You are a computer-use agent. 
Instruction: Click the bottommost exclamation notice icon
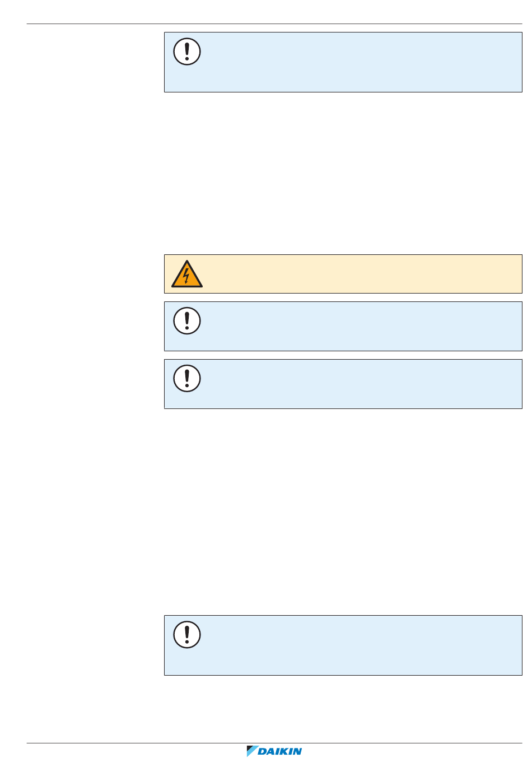[x=187, y=635]
